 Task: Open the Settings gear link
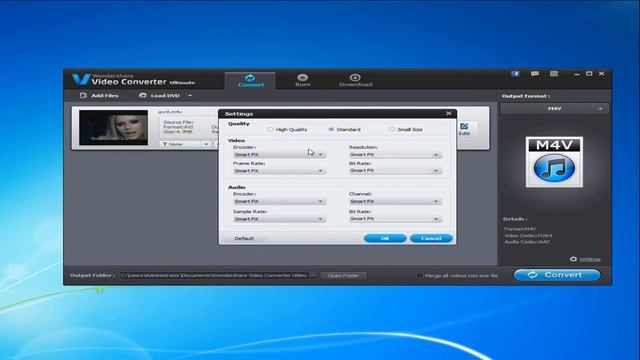585,259
